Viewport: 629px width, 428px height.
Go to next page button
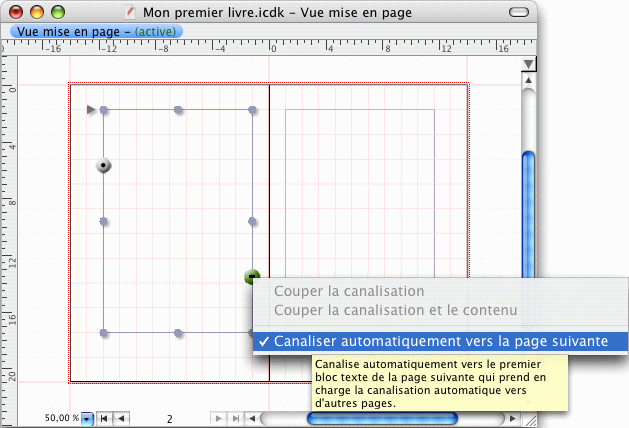coord(219,419)
